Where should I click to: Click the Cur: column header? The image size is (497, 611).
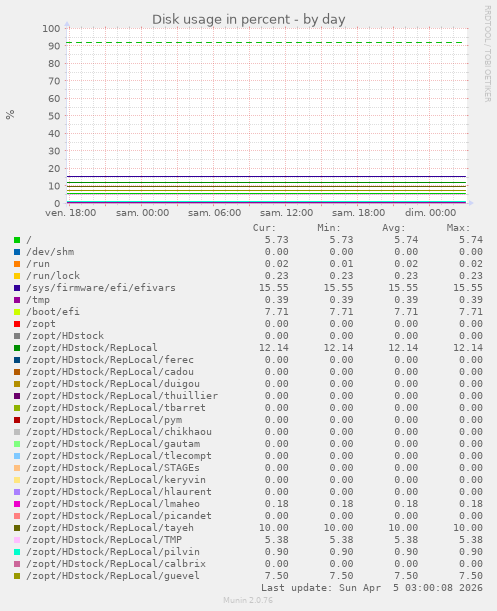point(264,228)
